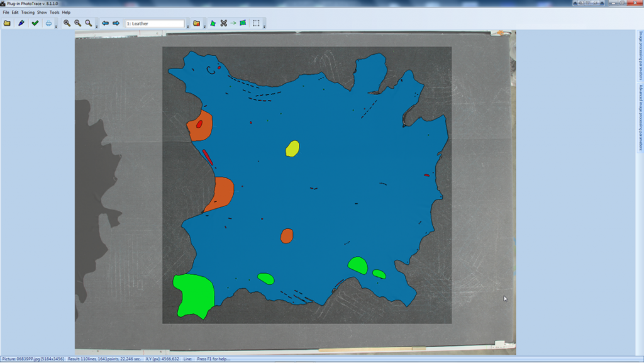644x363 pixels.
Task: Click the printer icon
Action: pyautogui.click(x=48, y=23)
